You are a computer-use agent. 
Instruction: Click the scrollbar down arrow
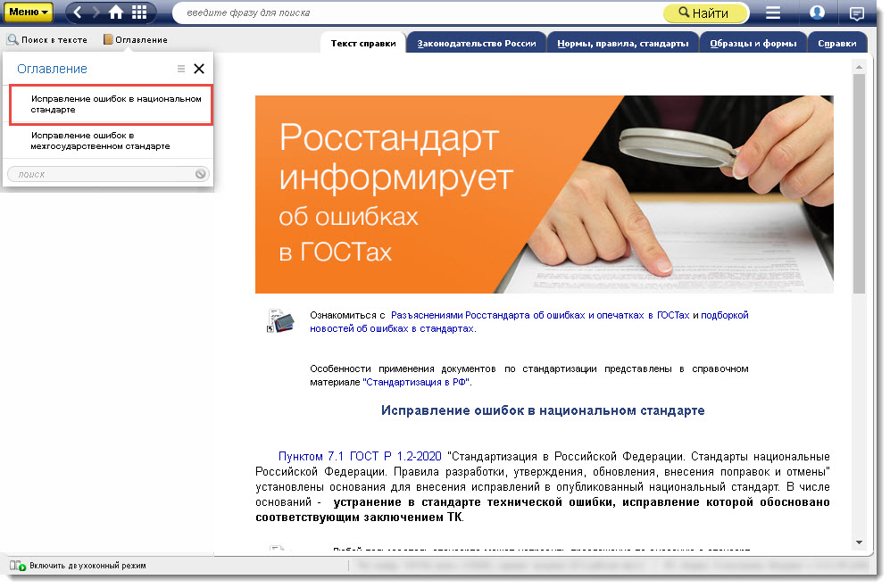point(859,542)
